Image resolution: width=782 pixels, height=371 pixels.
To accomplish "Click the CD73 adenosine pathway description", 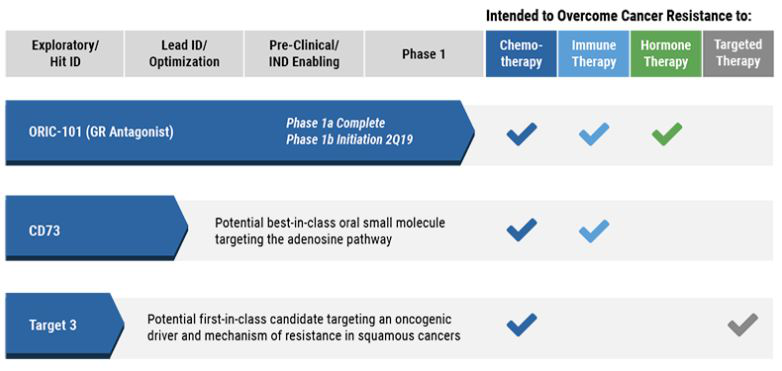I will tap(330, 231).
